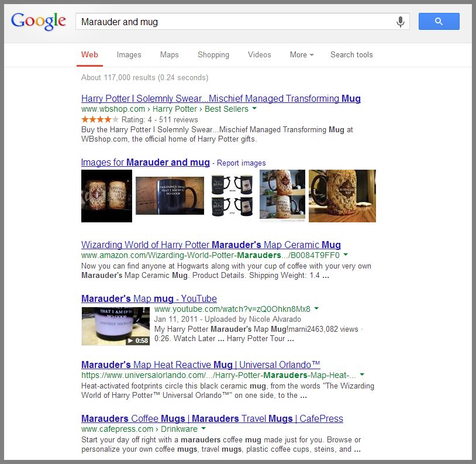Image resolution: width=476 pixels, height=464 pixels.
Task: Open the More search options menu
Action: [x=301, y=54]
